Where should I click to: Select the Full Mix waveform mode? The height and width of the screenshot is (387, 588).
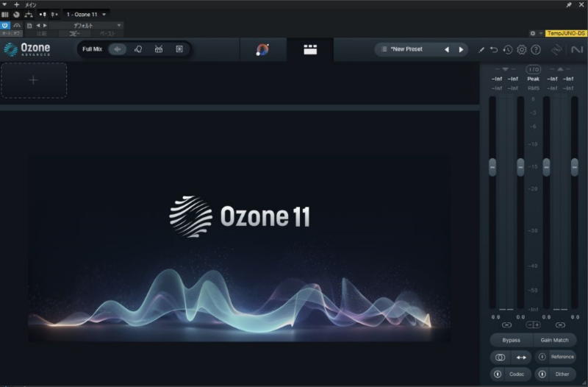tap(117, 49)
